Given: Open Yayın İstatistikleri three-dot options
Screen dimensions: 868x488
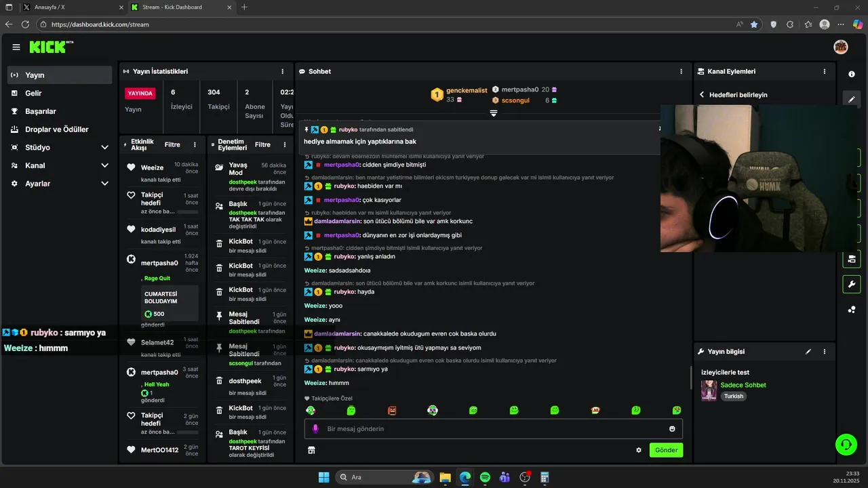Looking at the screenshot, I should [283, 71].
